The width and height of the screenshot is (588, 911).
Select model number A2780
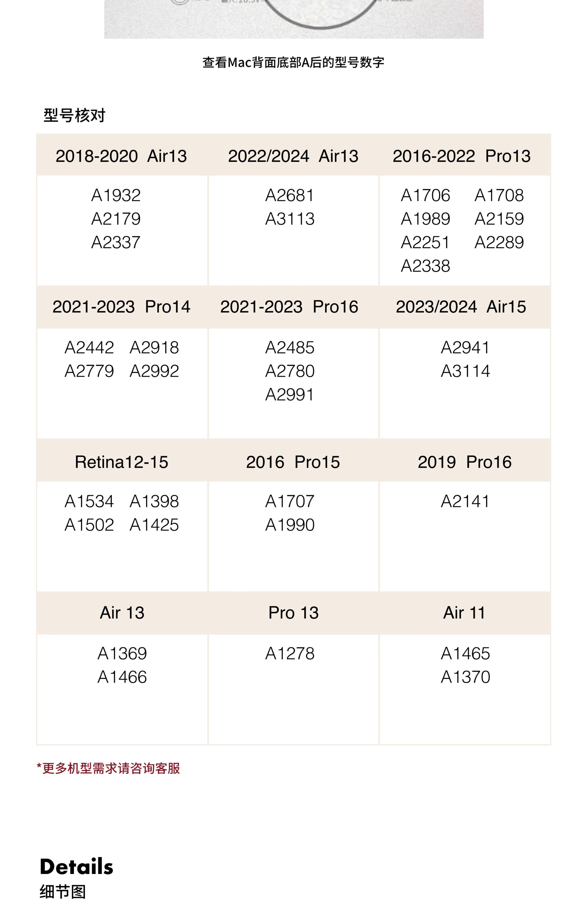(290, 371)
